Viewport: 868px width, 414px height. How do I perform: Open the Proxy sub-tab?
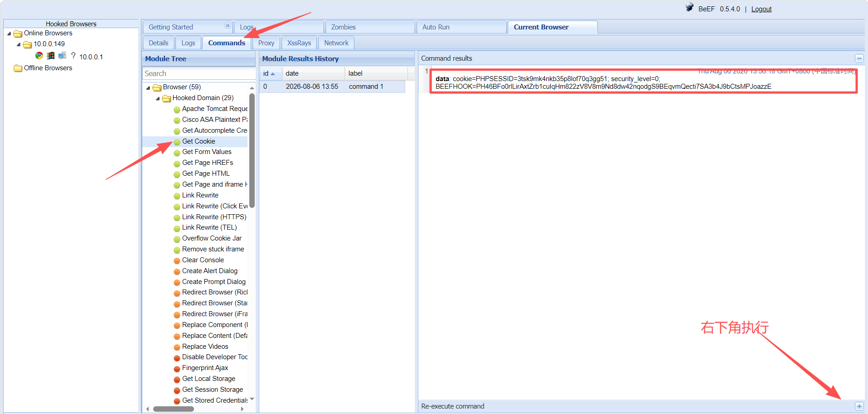(266, 43)
